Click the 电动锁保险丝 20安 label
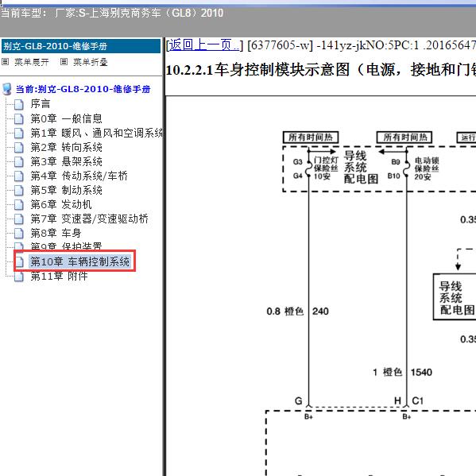The height and width of the screenshot is (476, 476). [x=427, y=168]
